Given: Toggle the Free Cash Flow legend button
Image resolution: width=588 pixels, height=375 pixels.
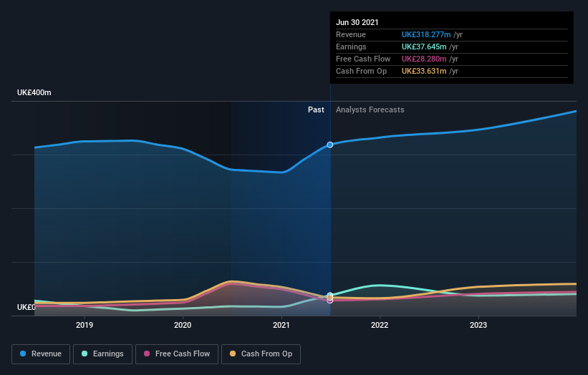Looking at the screenshot, I should click(177, 354).
